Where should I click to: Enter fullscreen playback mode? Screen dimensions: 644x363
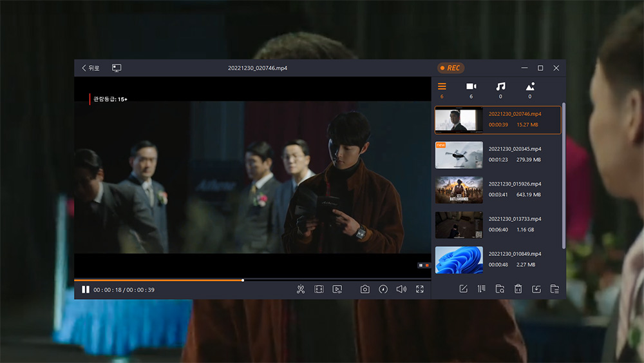(420, 289)
